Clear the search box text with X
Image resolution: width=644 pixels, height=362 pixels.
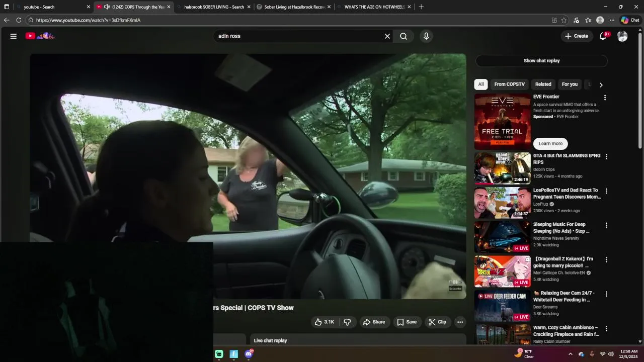click(x=387, y=36)
